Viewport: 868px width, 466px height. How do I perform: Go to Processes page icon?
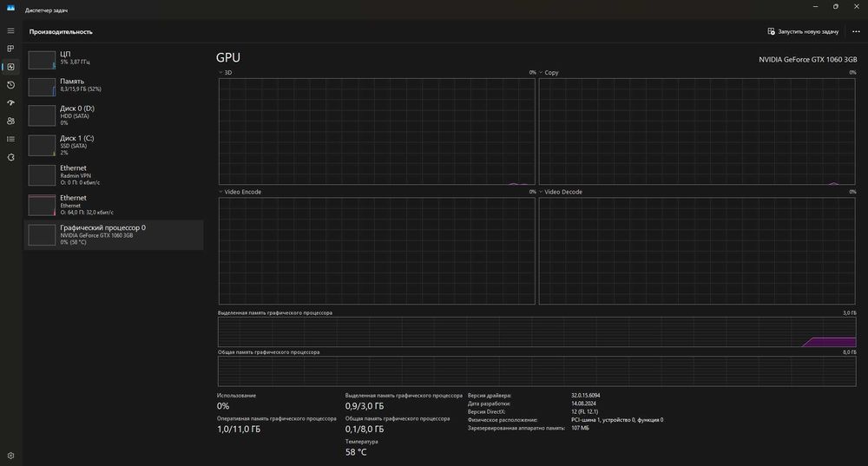tap(10, 49)
